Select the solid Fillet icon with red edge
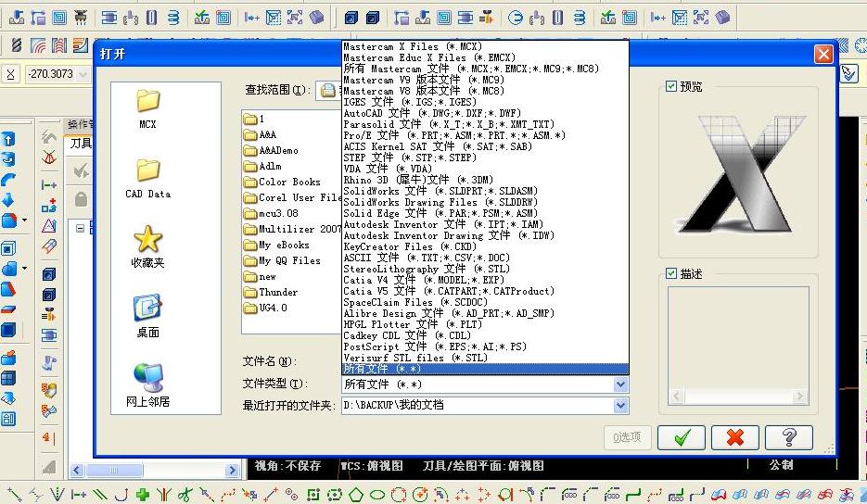The width and height of the screenshot is (867, 504). coord(9,220)
